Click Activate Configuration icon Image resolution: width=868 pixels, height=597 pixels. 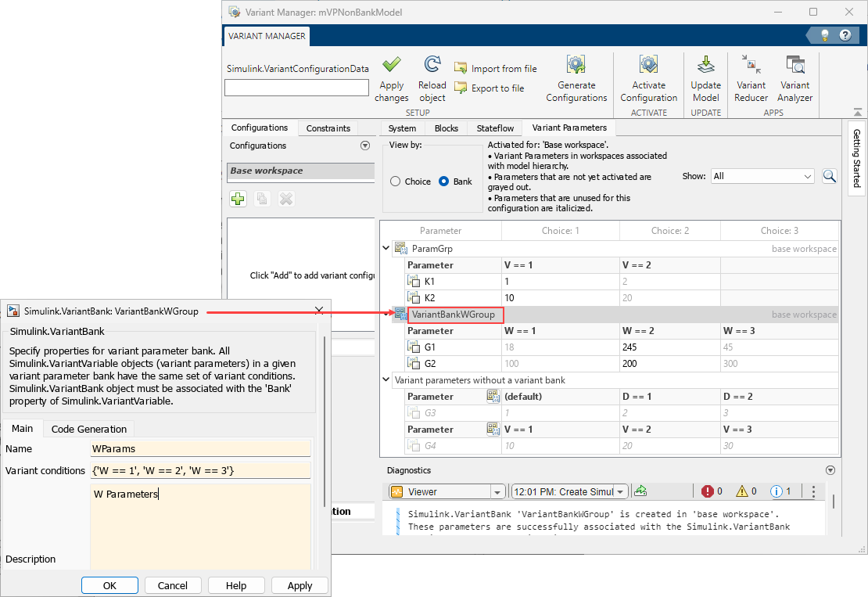click(x=648, y=65)
